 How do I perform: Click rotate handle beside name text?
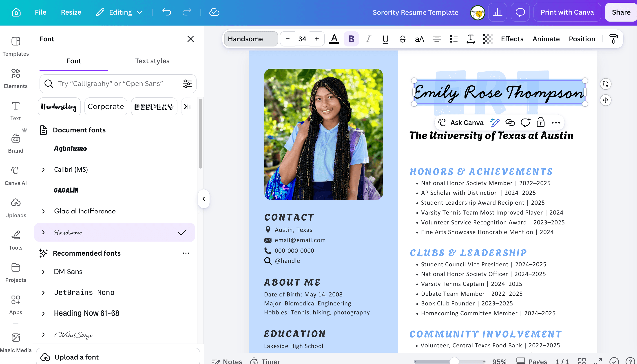[606, 84]
